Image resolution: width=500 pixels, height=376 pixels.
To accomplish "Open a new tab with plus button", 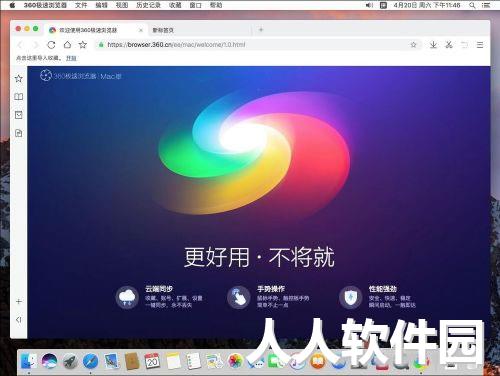I will pyautogui.click(x=261, y=30).
